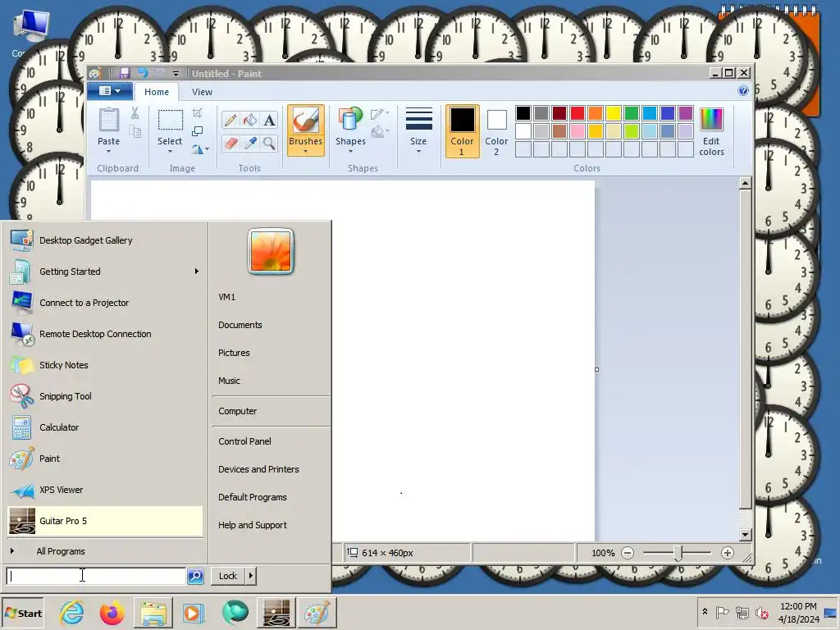Click the Resize icon in Image group
The width and height of the screenshot is (840, 630).
[197, 131]
